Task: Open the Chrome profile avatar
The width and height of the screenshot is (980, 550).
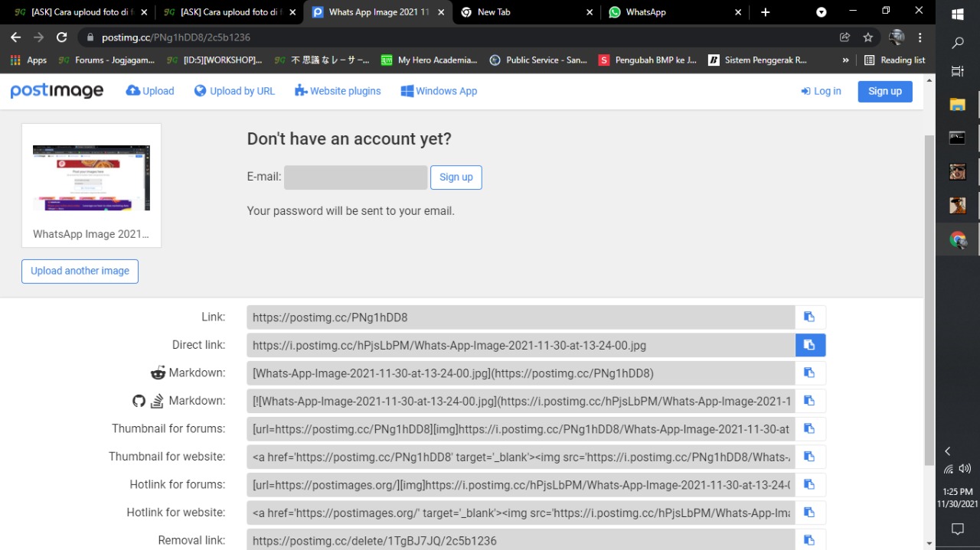Action: pyautogui.click(x=897, y=37)
